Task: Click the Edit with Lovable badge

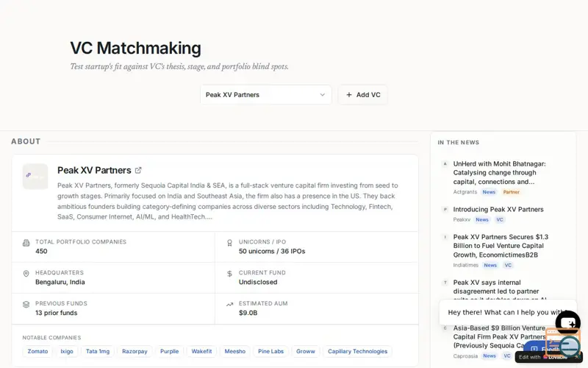Action: (x=548, y=357)
